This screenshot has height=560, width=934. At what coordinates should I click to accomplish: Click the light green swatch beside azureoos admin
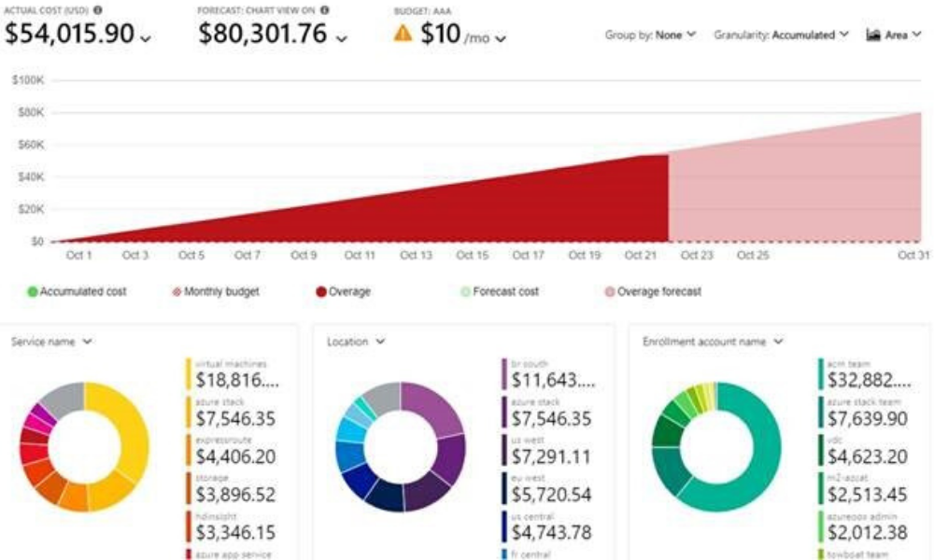pyautogui.click(x=820, y=526)
